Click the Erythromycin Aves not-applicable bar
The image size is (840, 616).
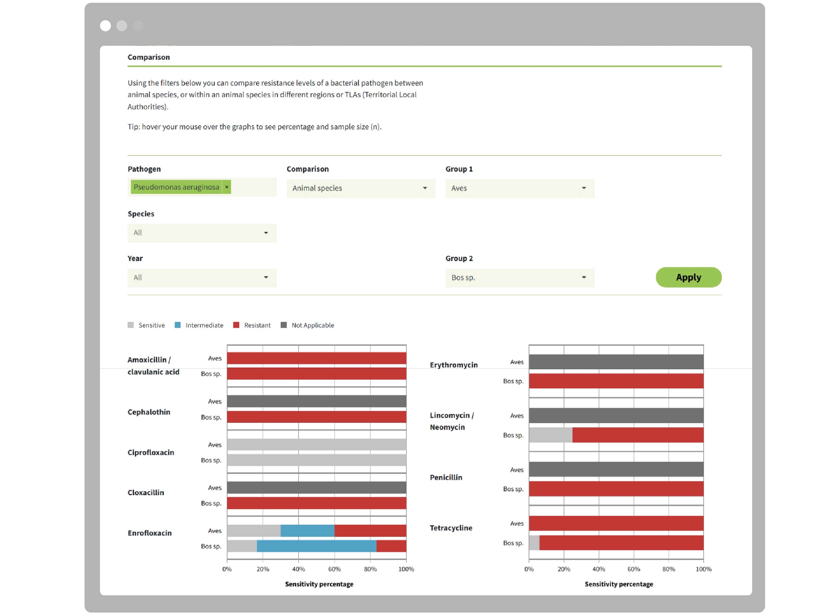coord(616,362)
